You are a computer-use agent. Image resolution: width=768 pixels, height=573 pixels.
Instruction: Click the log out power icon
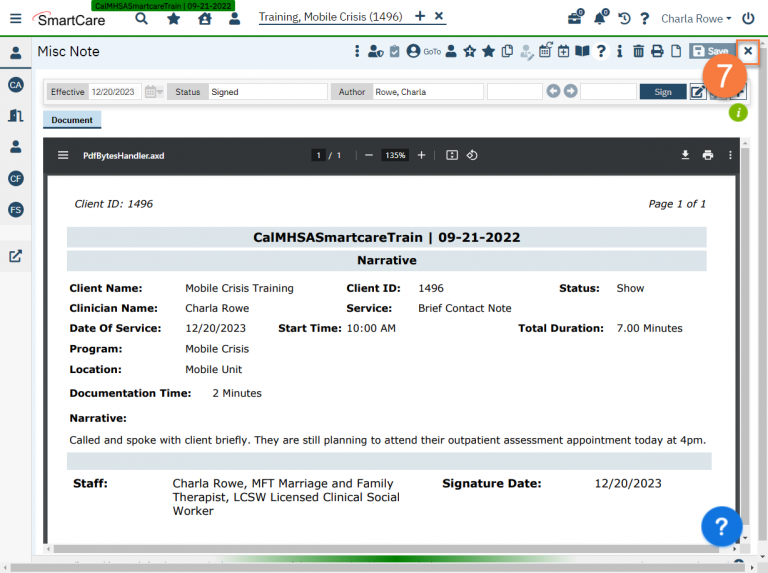click(x=748, y=18)
